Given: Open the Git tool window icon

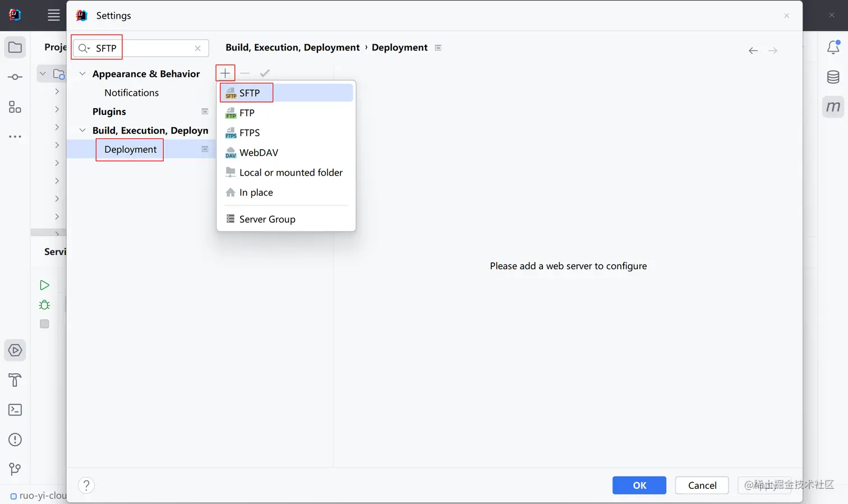Looking at the screenshot, I should pyautogui.click(x=15, y=469).
